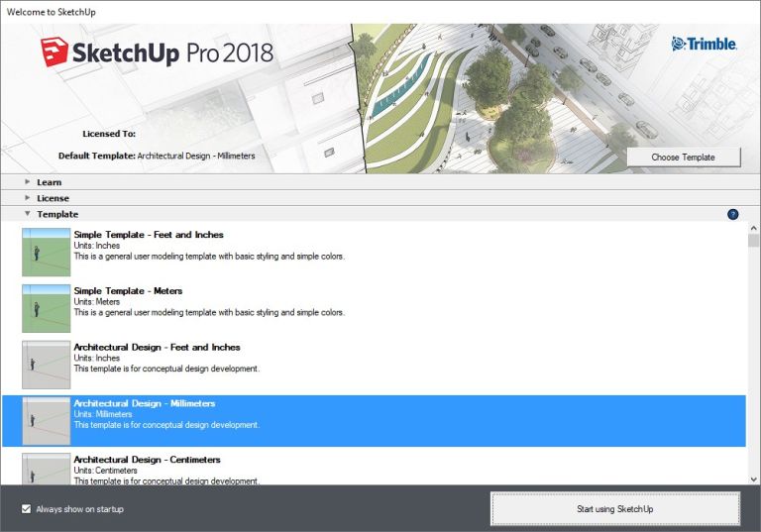The height and width of the screenshot is (532, 761).
Task: Pick Architectural Design - Feet and Inches title
Action: click(x=157, y=348)
